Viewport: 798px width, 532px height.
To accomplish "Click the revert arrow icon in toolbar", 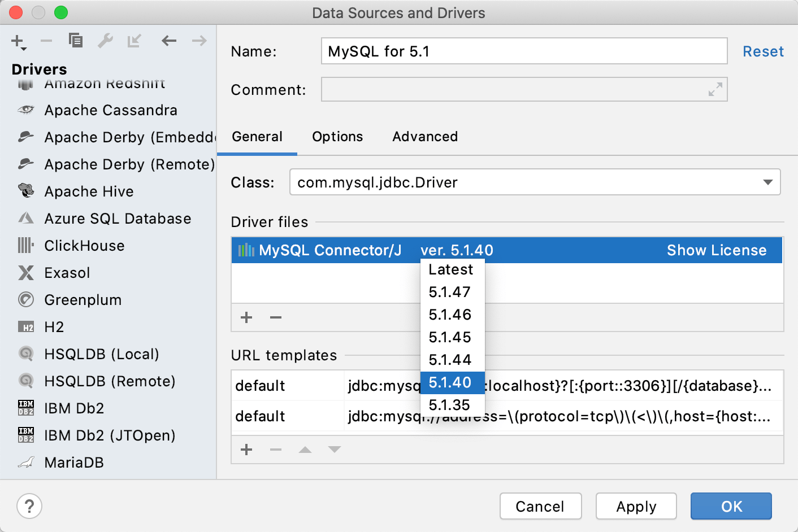I will [135, 41].
